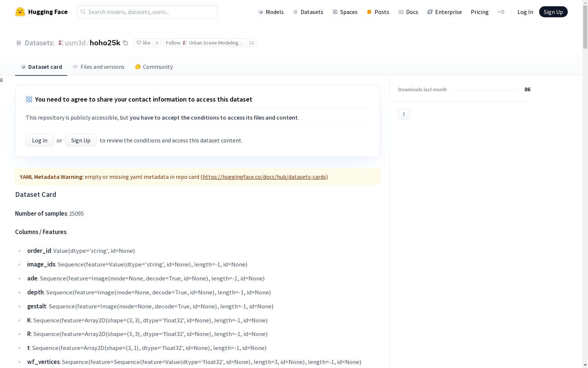
Task: Open Enterprise in the top navigation
Action: [x=444, y=12]
